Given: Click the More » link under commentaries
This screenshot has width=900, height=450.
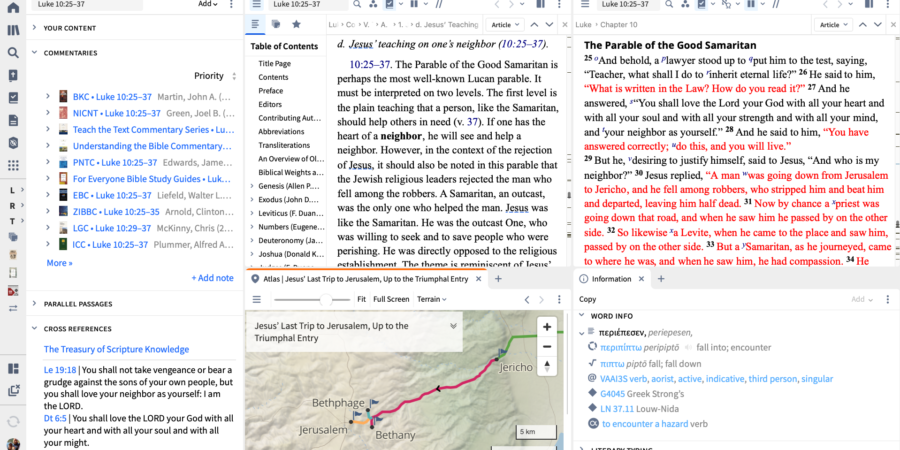Looking at the screenshot, I should (x=59, y=263).
